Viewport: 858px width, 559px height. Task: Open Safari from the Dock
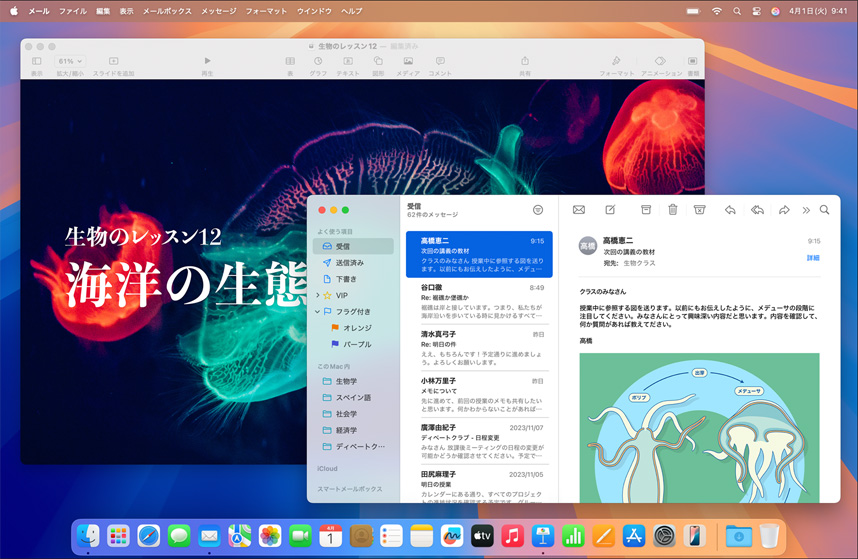click(148, 536)
